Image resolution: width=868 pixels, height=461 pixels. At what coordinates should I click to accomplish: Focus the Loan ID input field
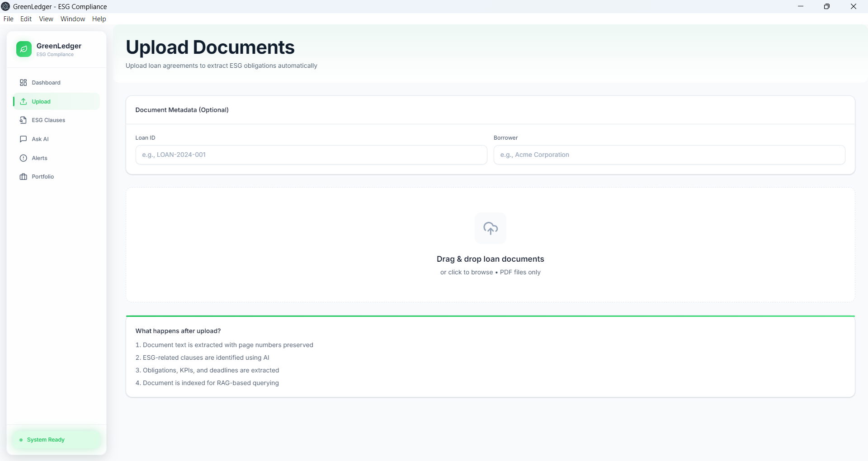[311, 155]
